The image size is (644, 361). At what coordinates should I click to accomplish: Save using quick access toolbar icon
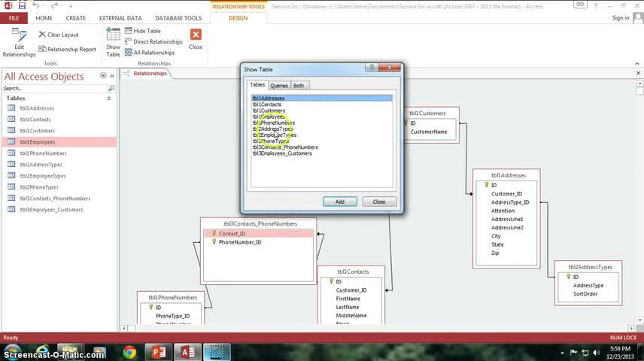[22, 6]
